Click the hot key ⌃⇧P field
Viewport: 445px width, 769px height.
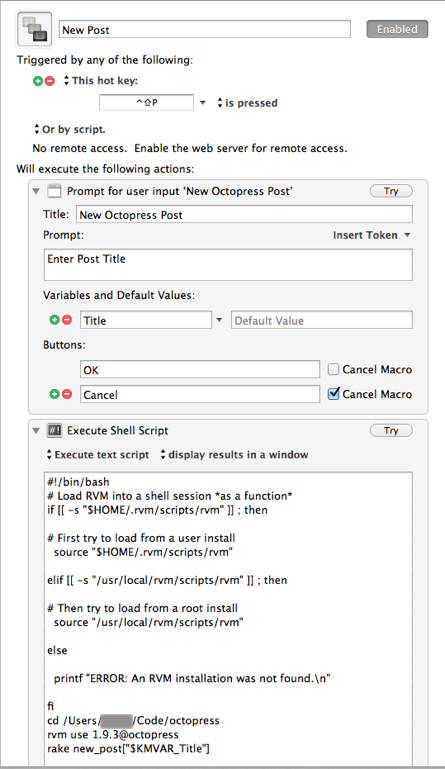(146, 103)
